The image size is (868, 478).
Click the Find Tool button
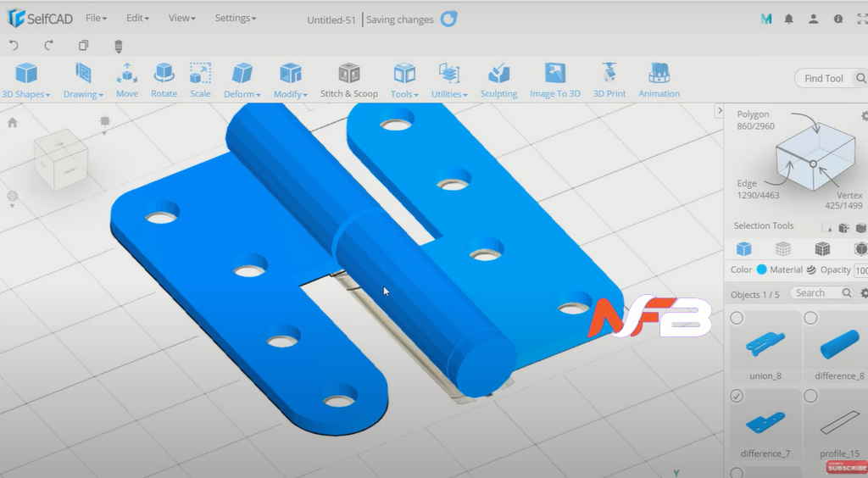(823, 78)
